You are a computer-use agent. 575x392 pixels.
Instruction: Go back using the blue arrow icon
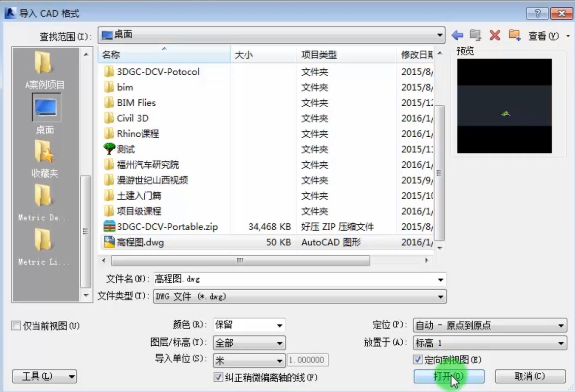click(x=457, y=35)
